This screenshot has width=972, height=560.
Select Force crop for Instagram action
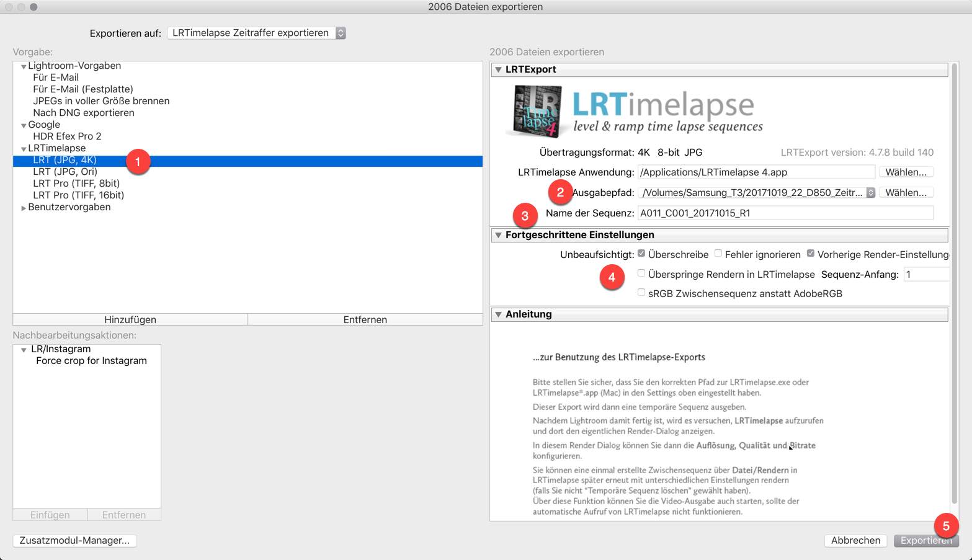coord(91,361)
